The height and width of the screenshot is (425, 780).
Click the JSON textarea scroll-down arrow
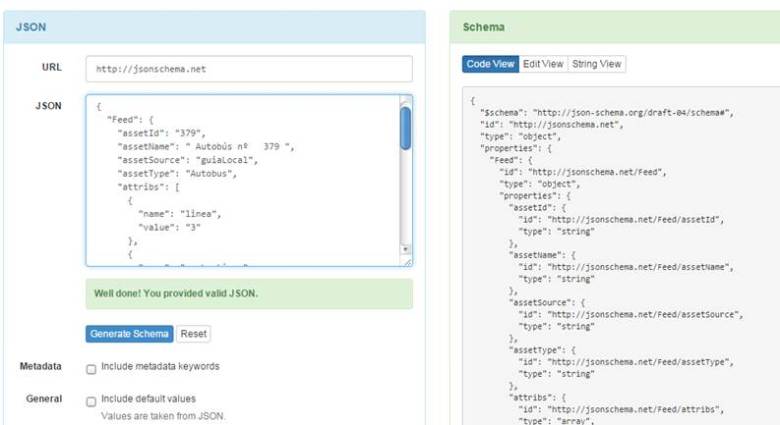pyautogui.click(x=405, y=249)
